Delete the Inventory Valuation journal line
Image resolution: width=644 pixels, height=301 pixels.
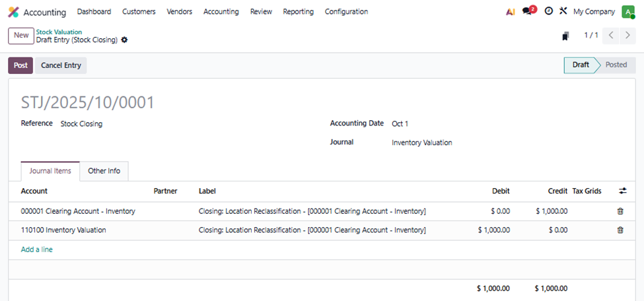[x=620, y=230]
